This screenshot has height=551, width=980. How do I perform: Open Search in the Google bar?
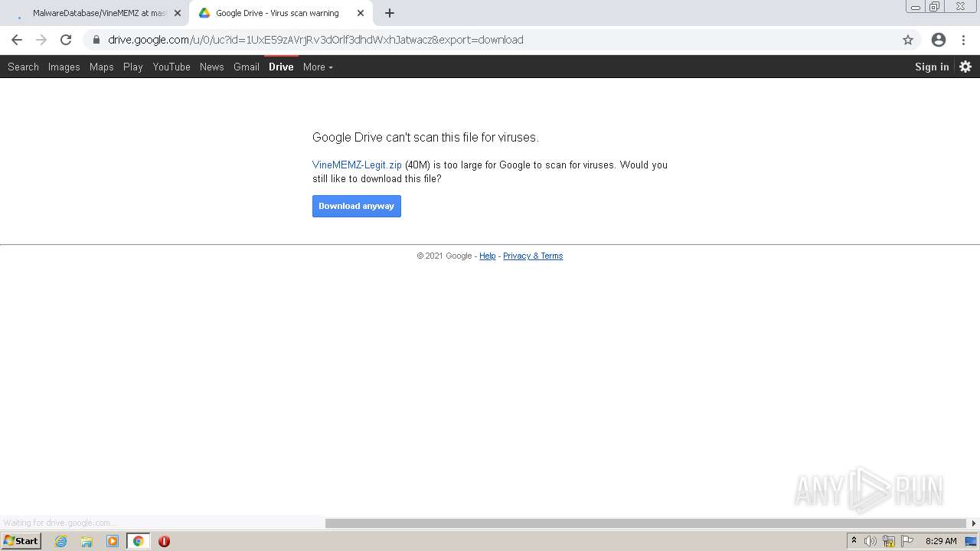click(23, 67)
